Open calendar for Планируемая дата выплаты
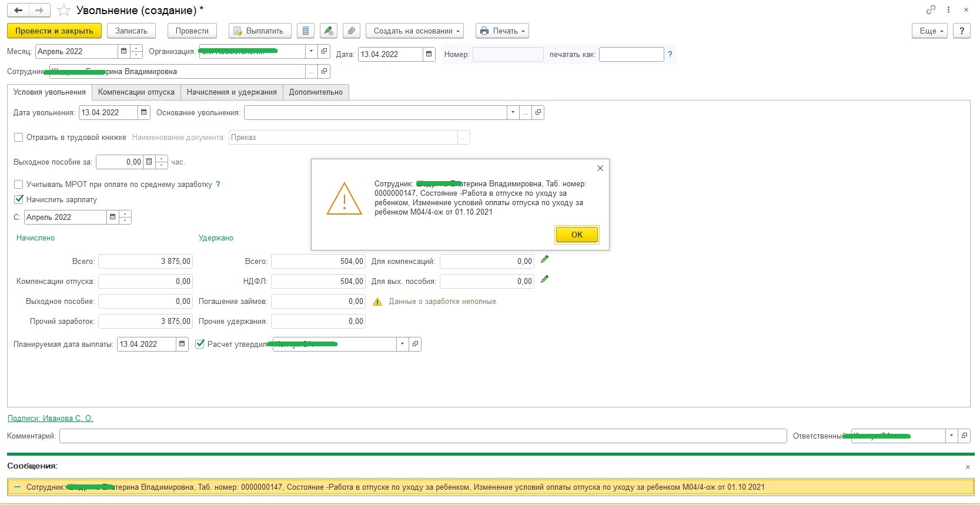 coord(182,344)
